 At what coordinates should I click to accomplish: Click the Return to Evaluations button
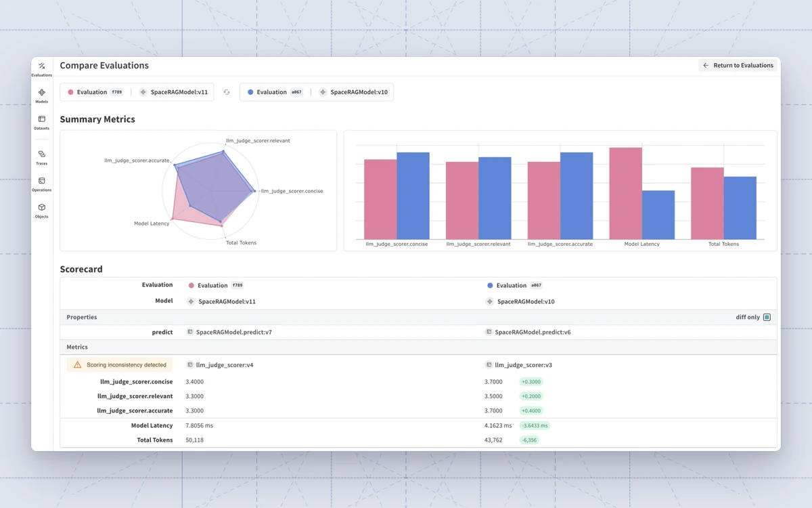point(738,66)
